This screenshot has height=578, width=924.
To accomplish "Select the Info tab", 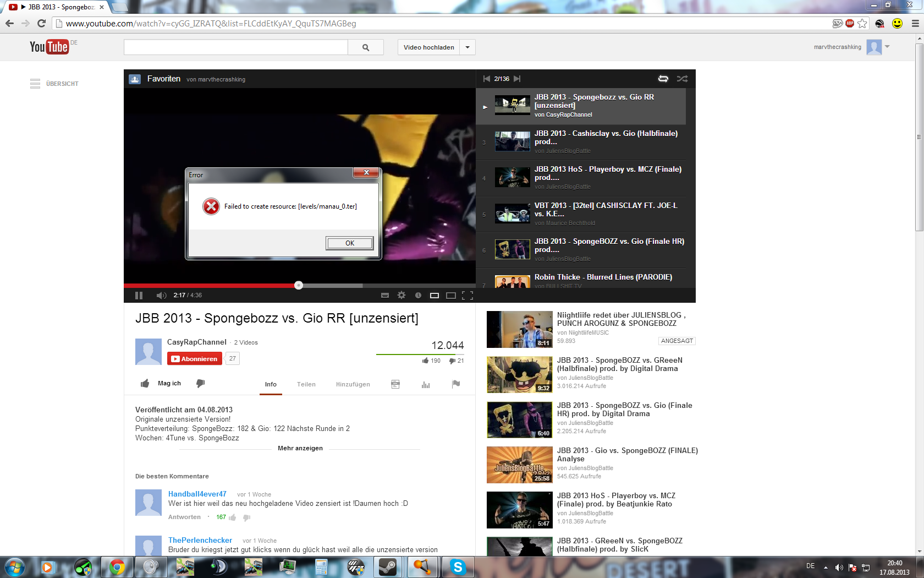I will [271, 384].
